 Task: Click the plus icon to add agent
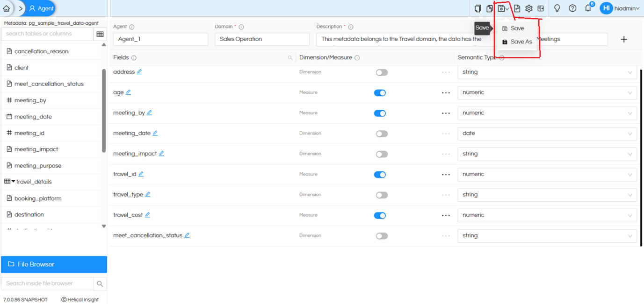pyautogui.click(x=624, y=39)
